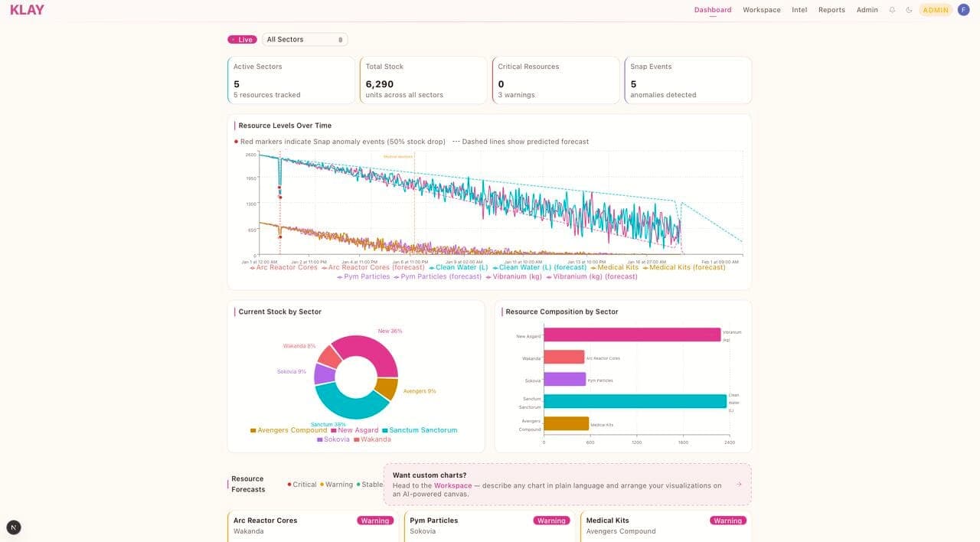Screen dimensions: 980x542
Task: Click the Avengers orange donut slice
Action: point(386,388)
